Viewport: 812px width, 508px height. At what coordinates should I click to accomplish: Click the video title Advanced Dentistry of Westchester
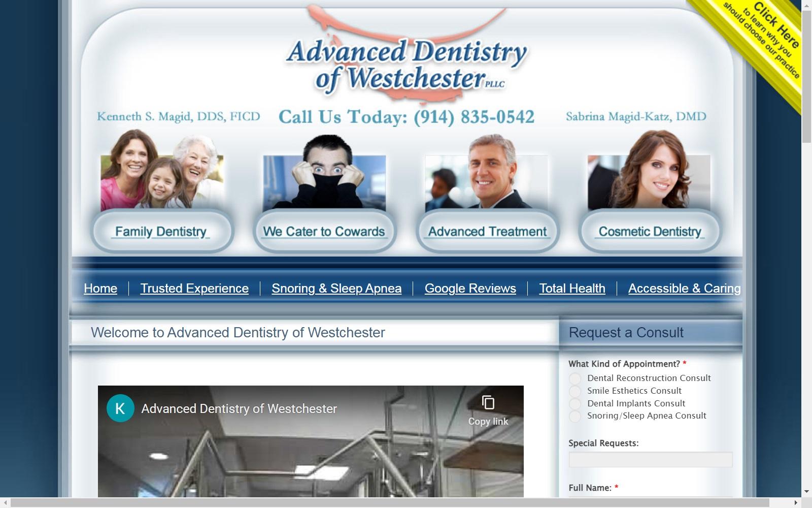tap(239, 409)
